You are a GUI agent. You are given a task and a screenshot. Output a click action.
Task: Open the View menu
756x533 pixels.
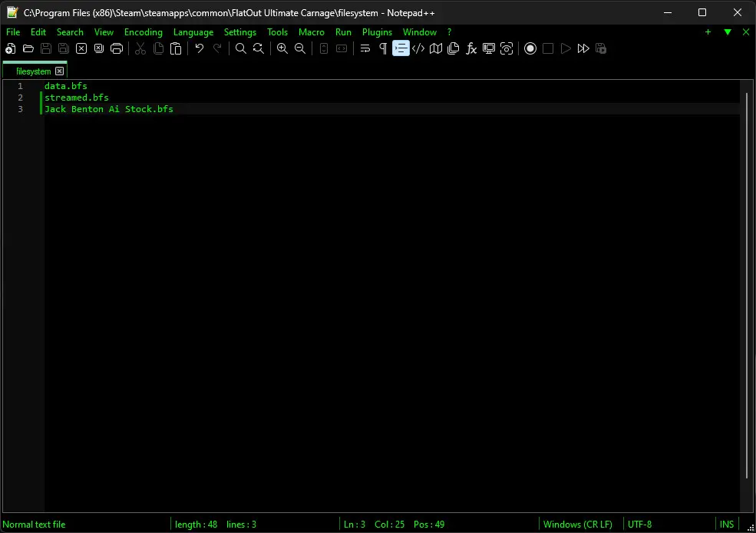(x=104, y=32)
